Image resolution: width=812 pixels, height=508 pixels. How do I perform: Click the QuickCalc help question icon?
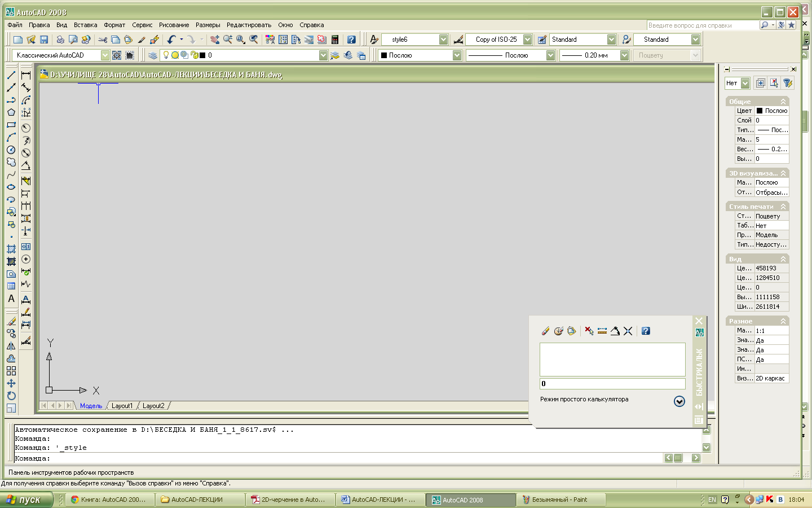[x=646, y=331]
